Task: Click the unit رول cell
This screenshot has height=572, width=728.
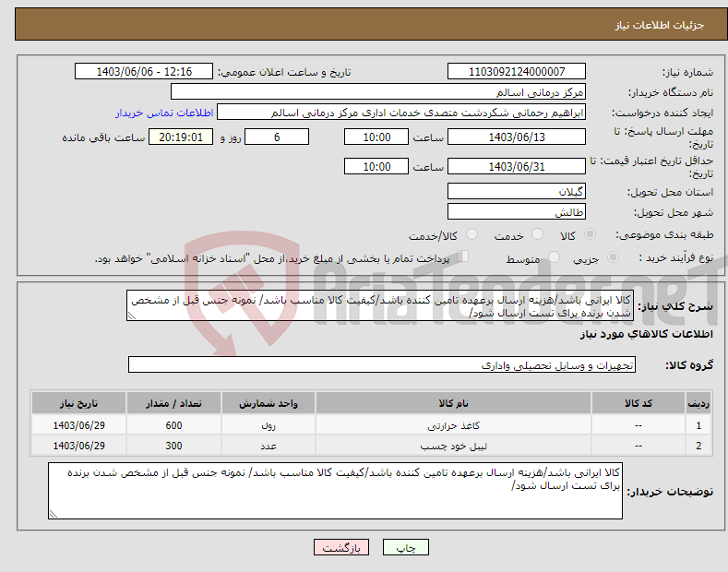Action: pyautogui.click(x=269, y=425)
